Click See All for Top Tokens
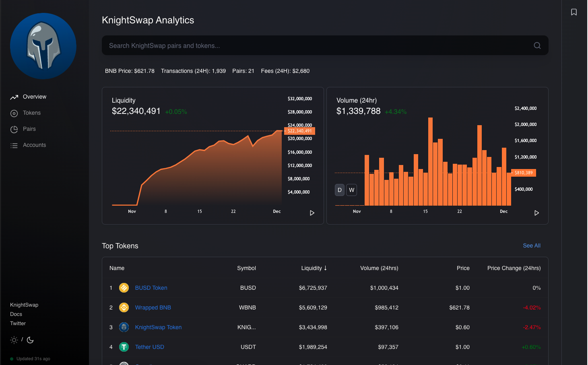 pos(532,245)
